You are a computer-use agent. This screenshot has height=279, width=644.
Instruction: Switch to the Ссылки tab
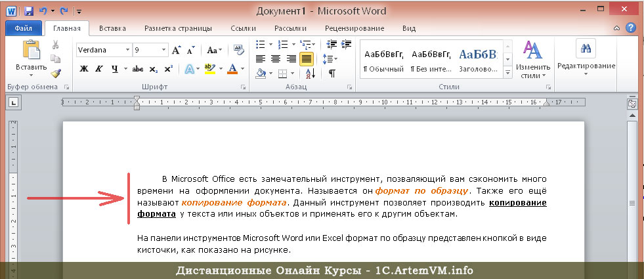[243, 28]
